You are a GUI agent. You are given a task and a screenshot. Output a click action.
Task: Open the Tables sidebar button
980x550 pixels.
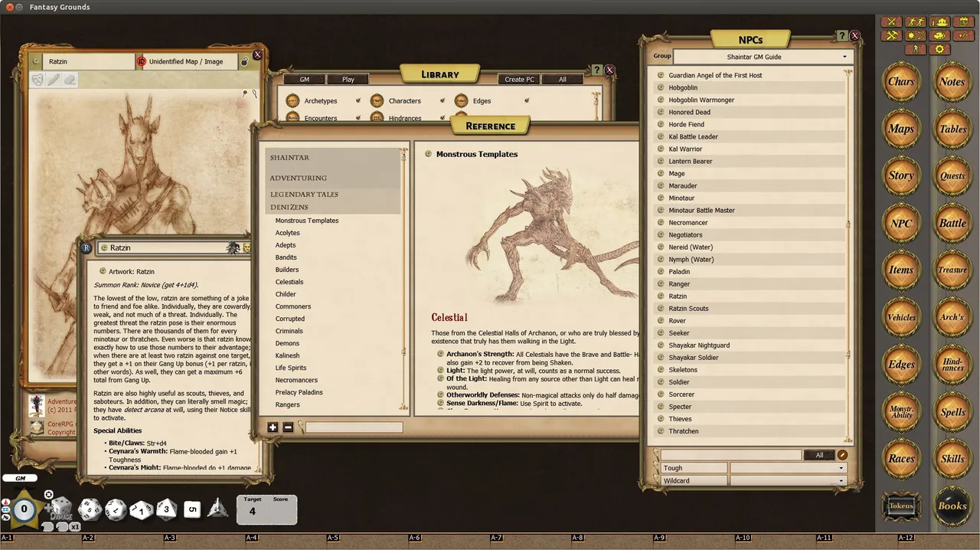point(953,129)
